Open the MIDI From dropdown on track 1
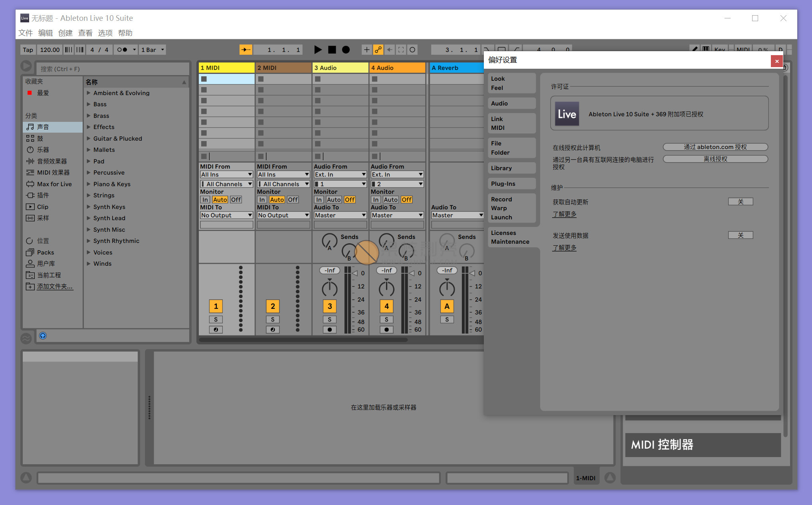The image size is (812, 505). tap(226, 174)
